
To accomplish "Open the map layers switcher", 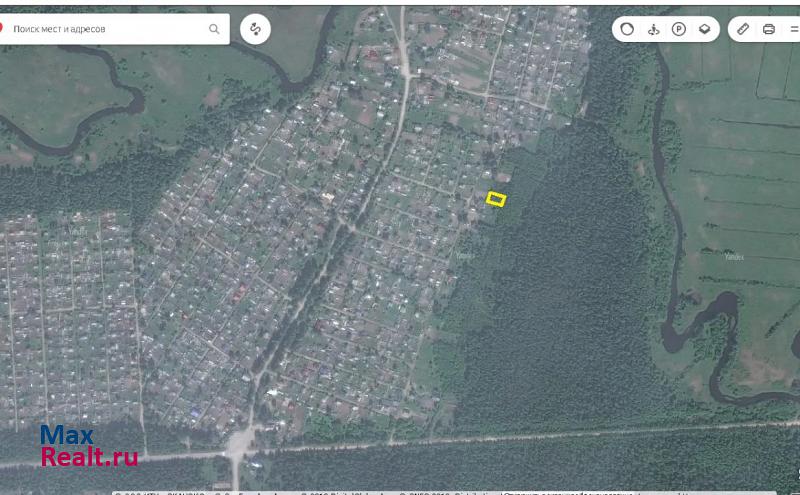I will (705, 29).
